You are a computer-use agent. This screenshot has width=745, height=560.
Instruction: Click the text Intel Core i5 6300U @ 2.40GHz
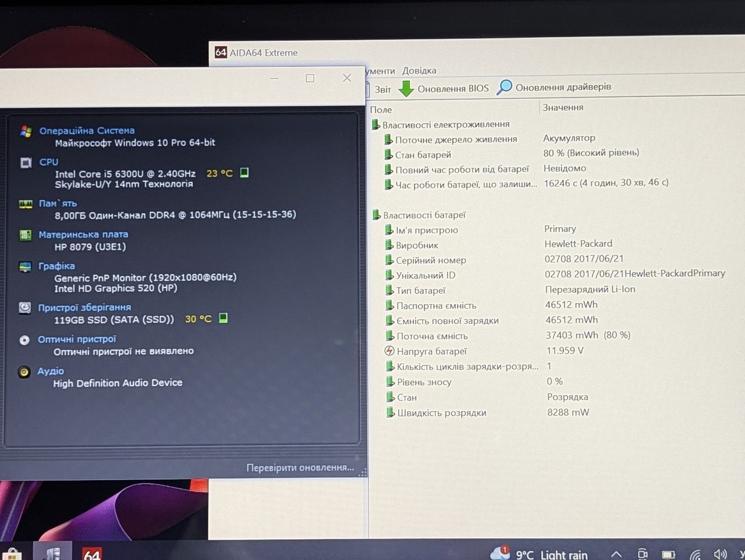point(125,174)
